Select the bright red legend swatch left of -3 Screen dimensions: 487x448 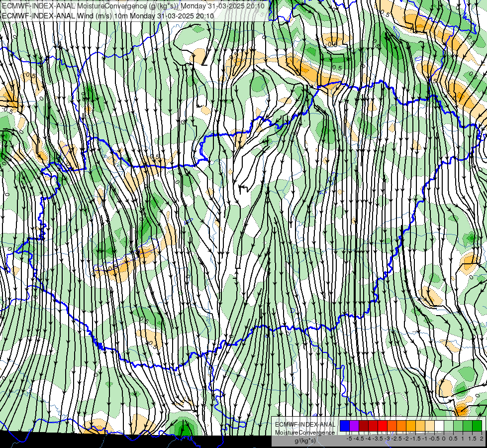pos(383,426)
